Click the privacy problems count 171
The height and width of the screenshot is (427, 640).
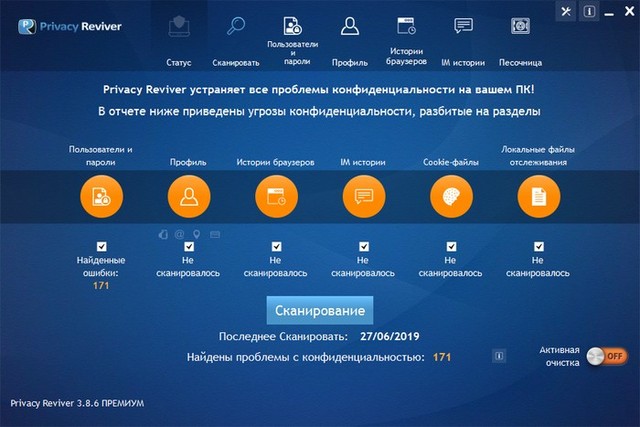coord(442,357)
